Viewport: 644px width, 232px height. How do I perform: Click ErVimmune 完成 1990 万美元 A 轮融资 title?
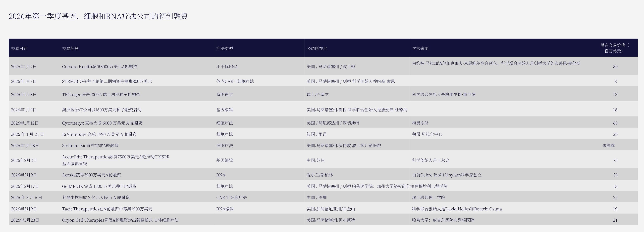(x=99, y=134)
